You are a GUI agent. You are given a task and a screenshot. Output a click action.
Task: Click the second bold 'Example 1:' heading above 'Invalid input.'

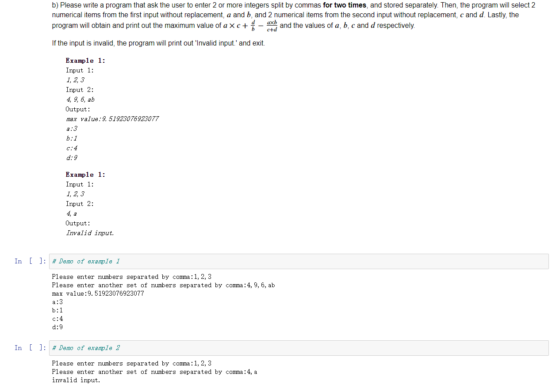pyautogui.click(x=85, y=175)
